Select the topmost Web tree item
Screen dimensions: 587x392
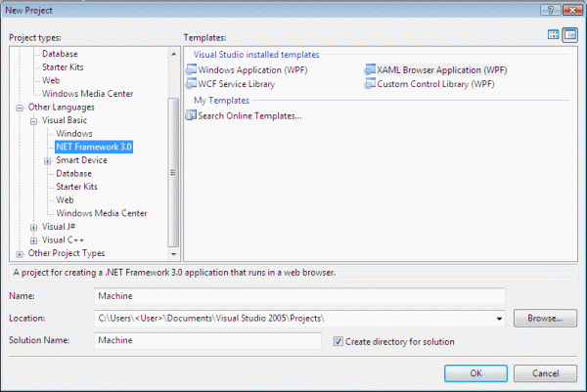51,80
